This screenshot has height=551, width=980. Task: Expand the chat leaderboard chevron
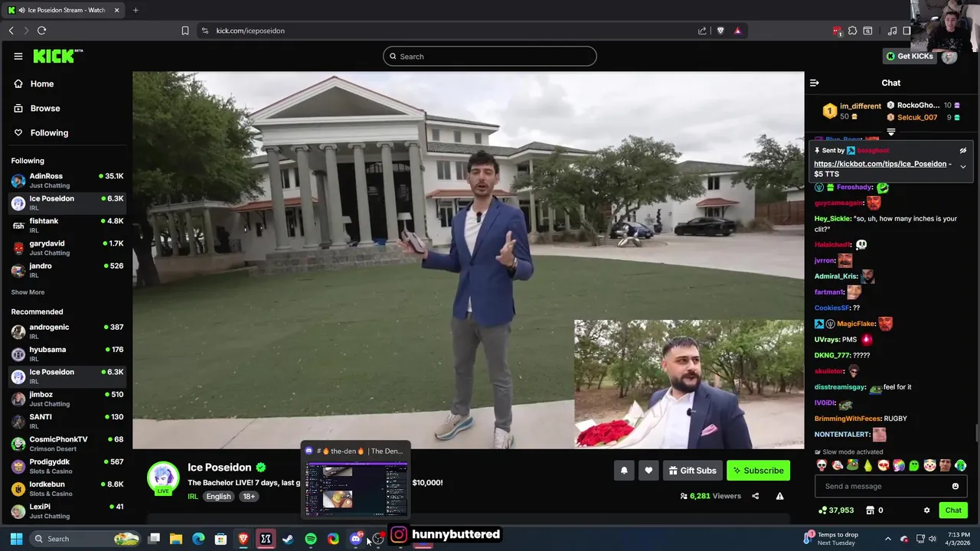[890, 132]
